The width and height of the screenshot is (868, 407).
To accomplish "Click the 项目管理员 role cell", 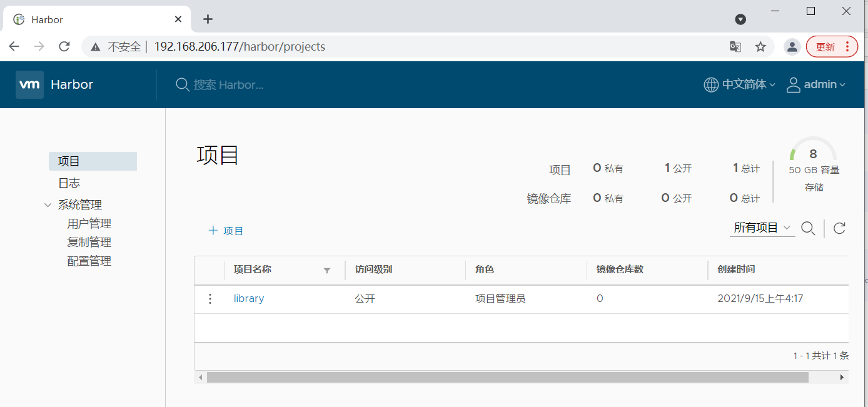I will coord(500,299).
